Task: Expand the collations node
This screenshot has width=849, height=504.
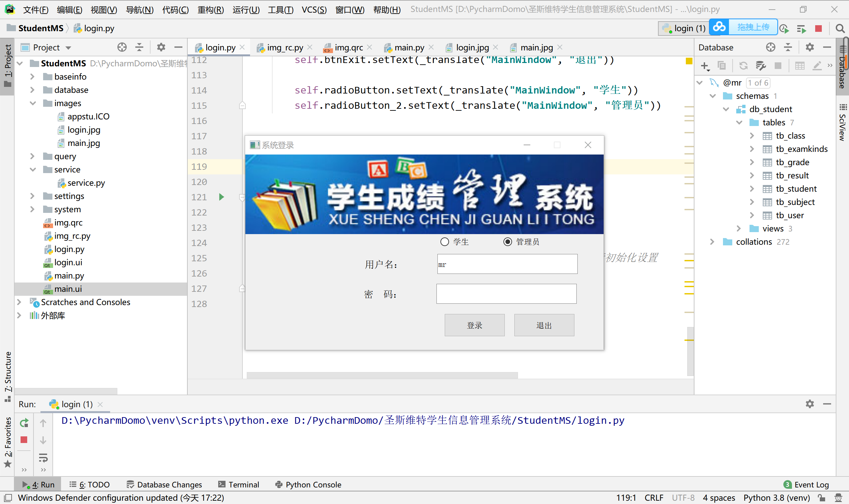Action: [x=712, y=242]
